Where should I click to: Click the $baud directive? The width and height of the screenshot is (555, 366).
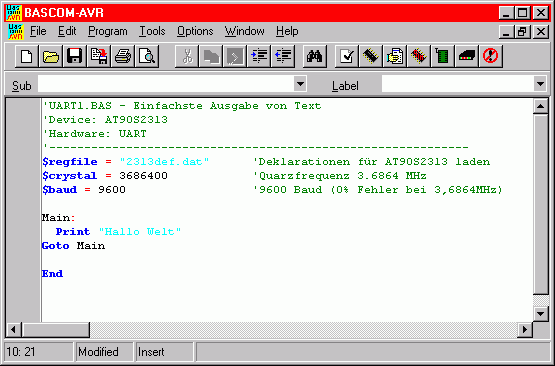pos(59,190)
